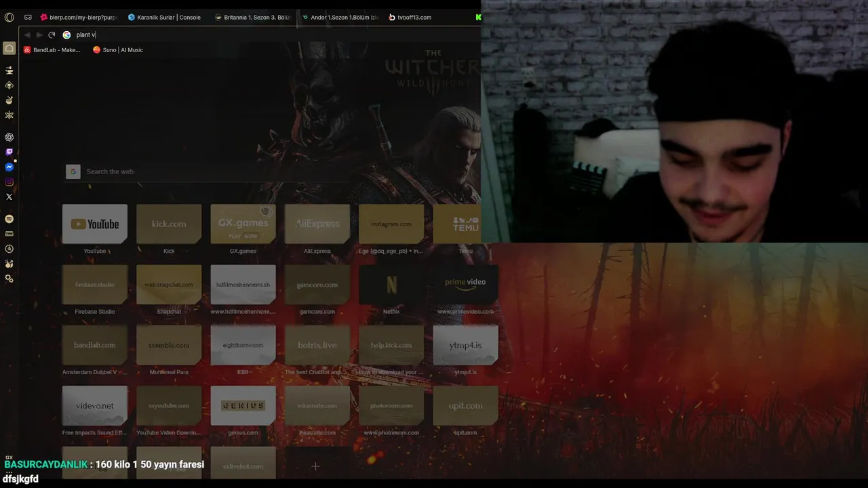Open the ssyoutube.com speed dial tile
Screen dimensions: 868x488
tap(169, 405)
